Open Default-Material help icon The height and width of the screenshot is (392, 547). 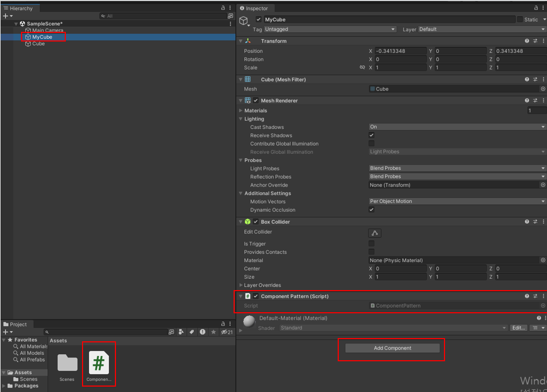[x=538, y=318]
